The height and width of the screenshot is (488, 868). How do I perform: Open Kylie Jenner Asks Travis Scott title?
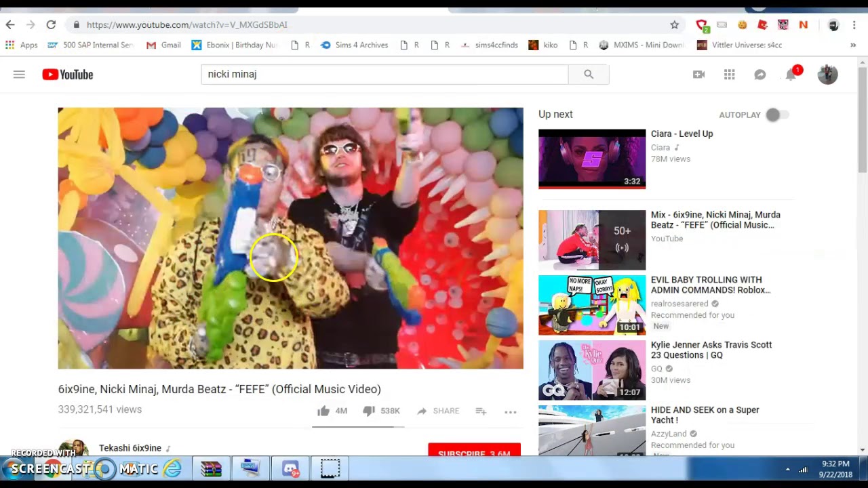coord(711,350)
